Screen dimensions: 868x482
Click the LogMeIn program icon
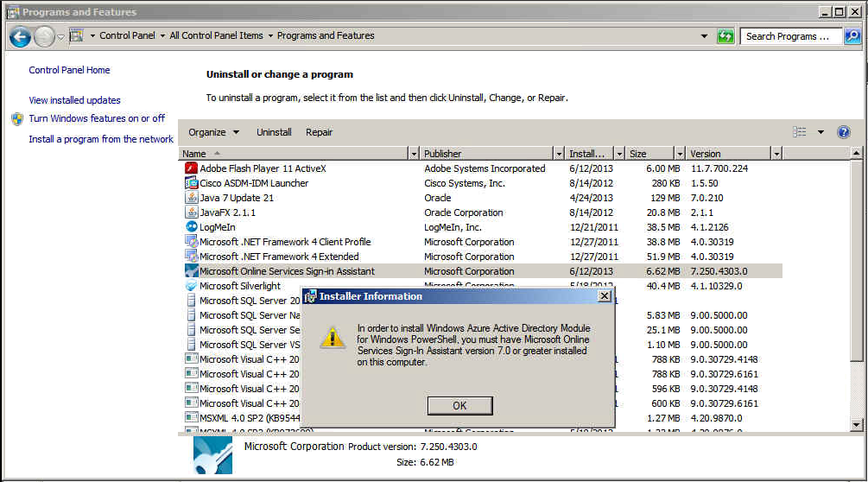[191, 227]
